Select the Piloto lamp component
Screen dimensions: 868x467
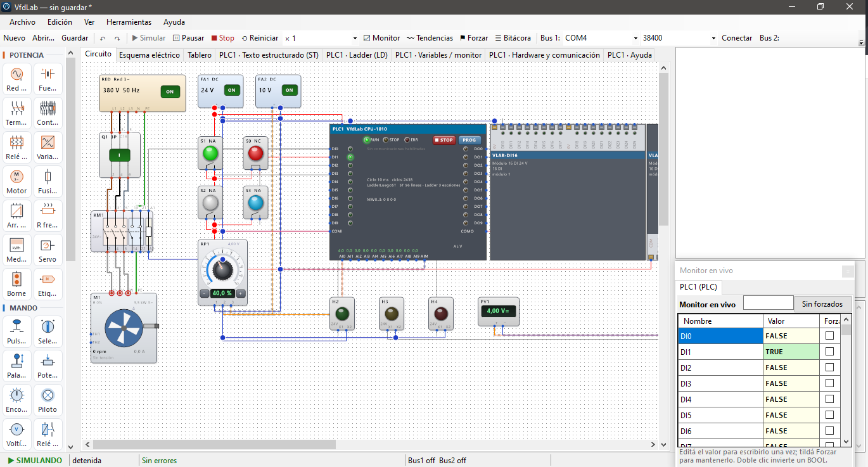tap(48, 400)
